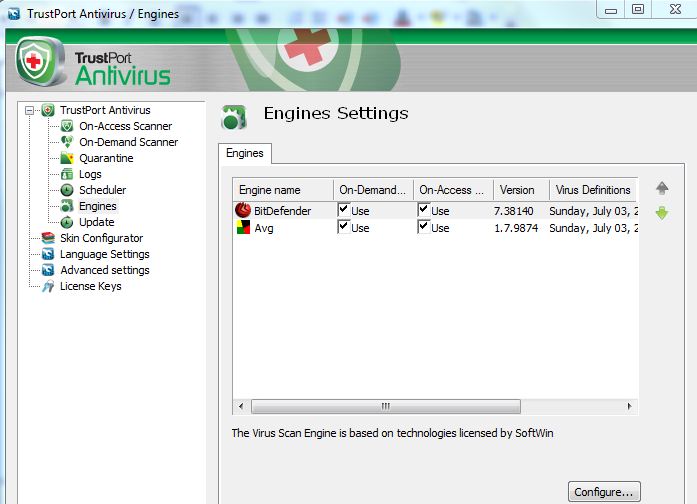Screen dimensions: 697x504
Task: Collapse the TrustPort Antivirus tree node
Action: [30, 110]
